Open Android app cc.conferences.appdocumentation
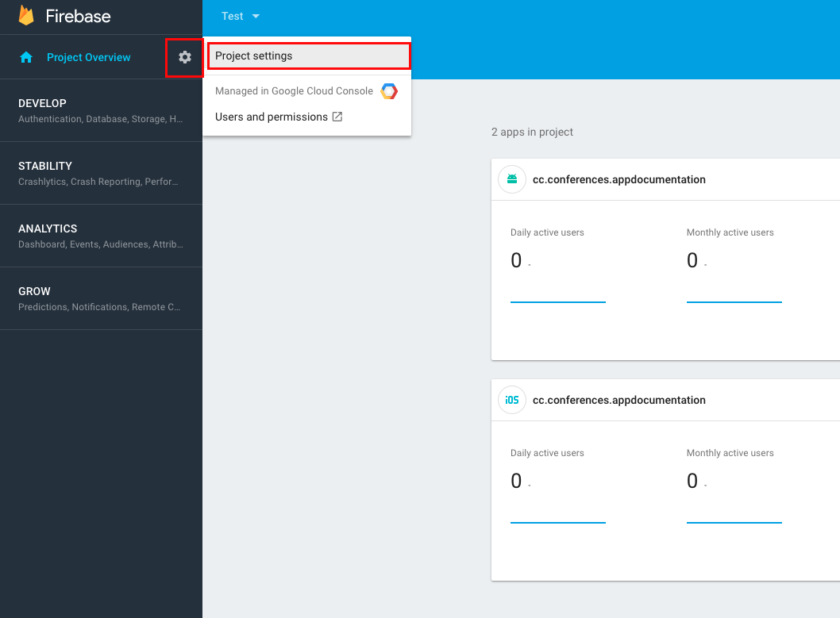Viewport: 840px width, 618px height. [618, 179]
